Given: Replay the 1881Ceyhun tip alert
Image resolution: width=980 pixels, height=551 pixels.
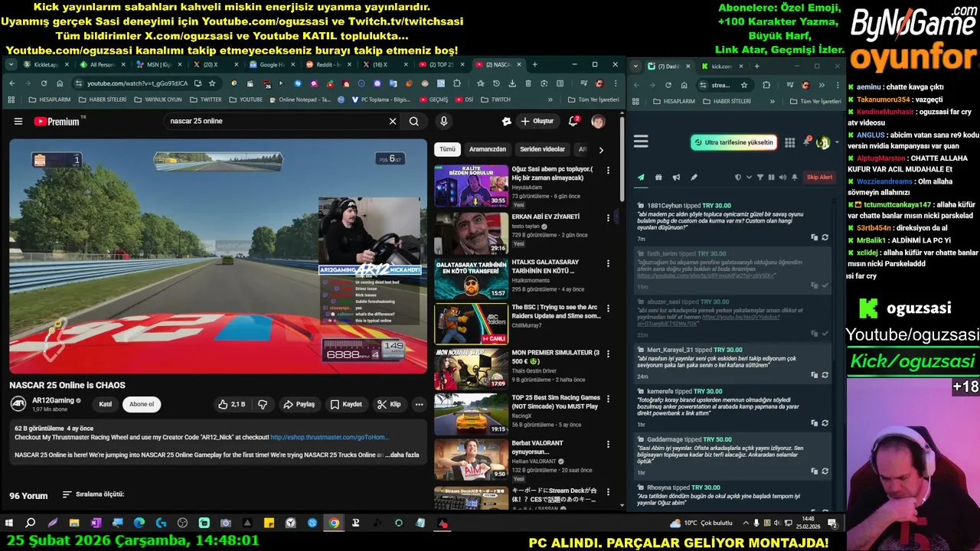Looking at the screenshot, I should click(825, 237).
